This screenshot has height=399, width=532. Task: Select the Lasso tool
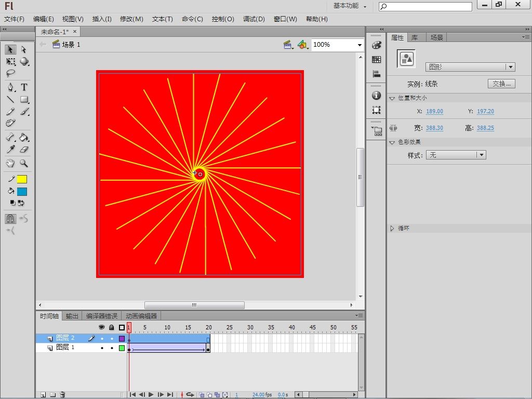pos(10,74)
